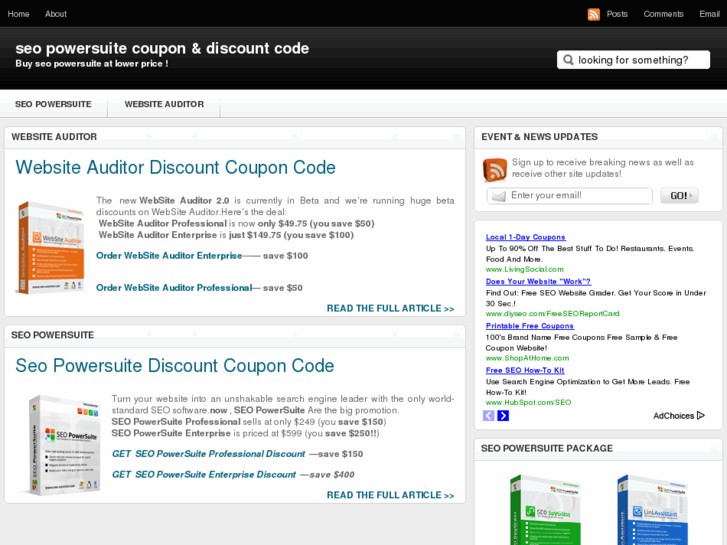Focus the 'Enter your email!' field
The image size is (727, 545).
[569, 196]
